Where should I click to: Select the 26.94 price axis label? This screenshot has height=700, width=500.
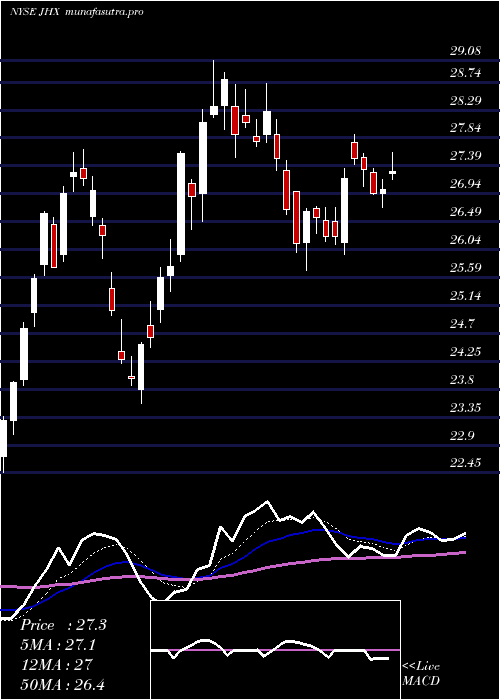point(466,184)
